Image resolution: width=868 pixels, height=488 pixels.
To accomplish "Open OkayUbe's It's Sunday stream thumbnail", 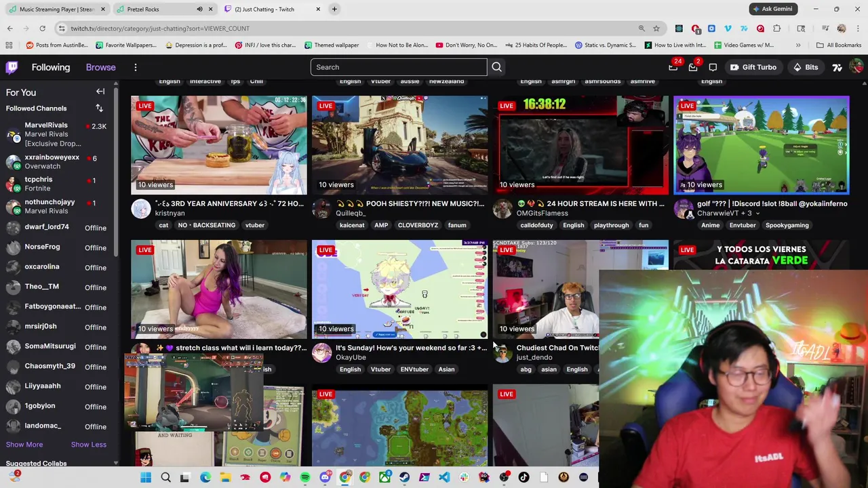I will [x=399, y=289].
